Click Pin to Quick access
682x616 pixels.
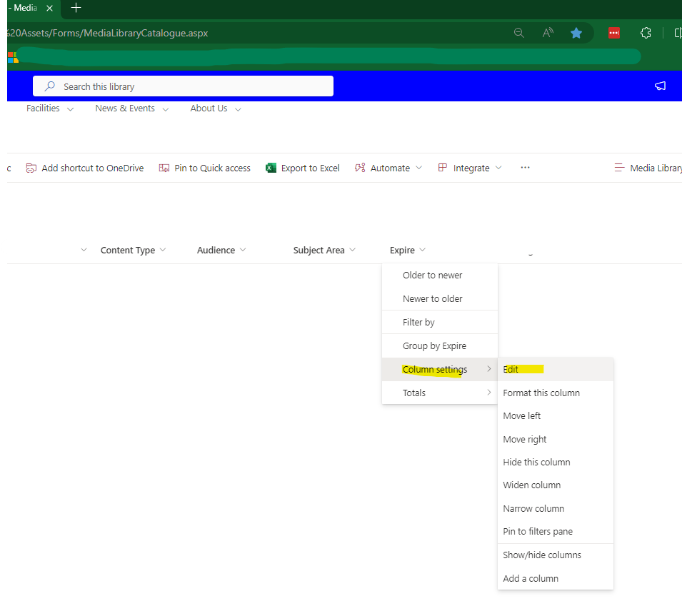click(x=204, y=168)
